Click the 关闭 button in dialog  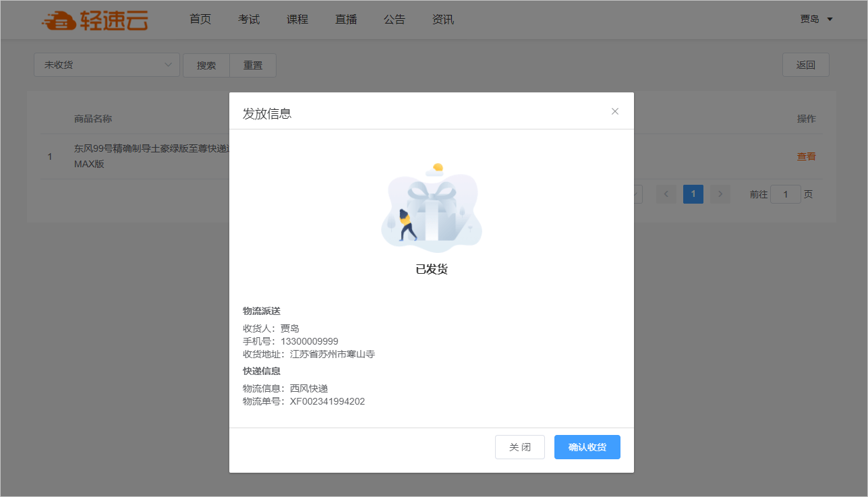[x=519, y=447]
